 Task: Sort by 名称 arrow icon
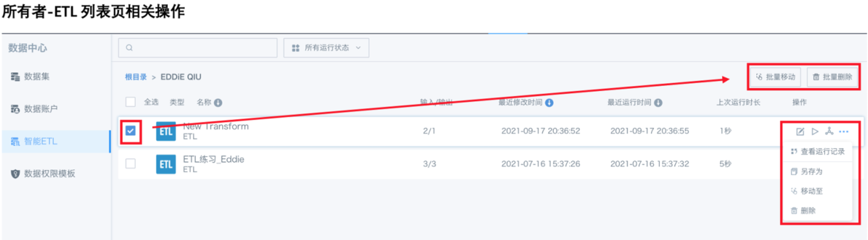pyautogui.click(x=218, y=103)
